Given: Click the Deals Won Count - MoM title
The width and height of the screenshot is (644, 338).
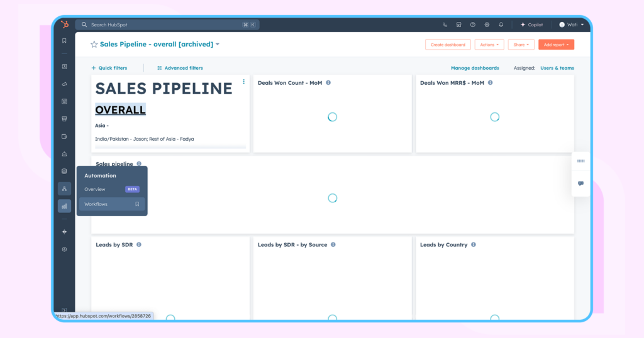Looking at the screenshot, I should (x=290, y=83).
